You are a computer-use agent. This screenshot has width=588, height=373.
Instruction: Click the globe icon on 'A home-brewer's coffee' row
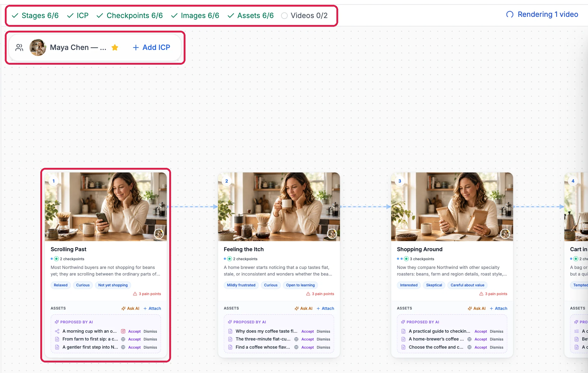[470, 339]
